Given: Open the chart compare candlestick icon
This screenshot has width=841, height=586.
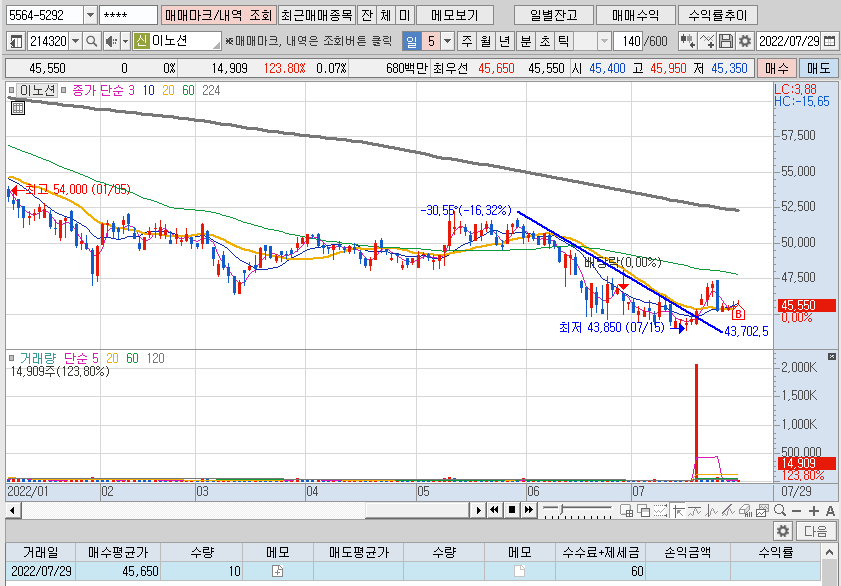Looking at the screenshot, I should point(688,41).
